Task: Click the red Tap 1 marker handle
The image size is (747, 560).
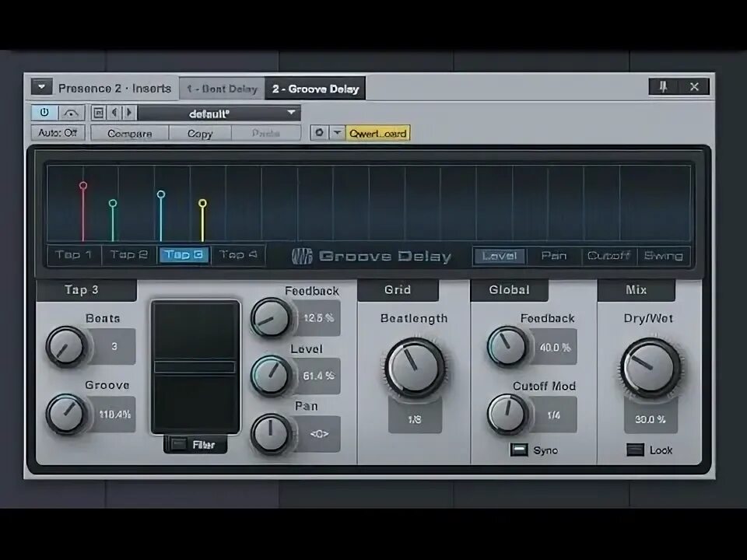Action: (83, 185)
